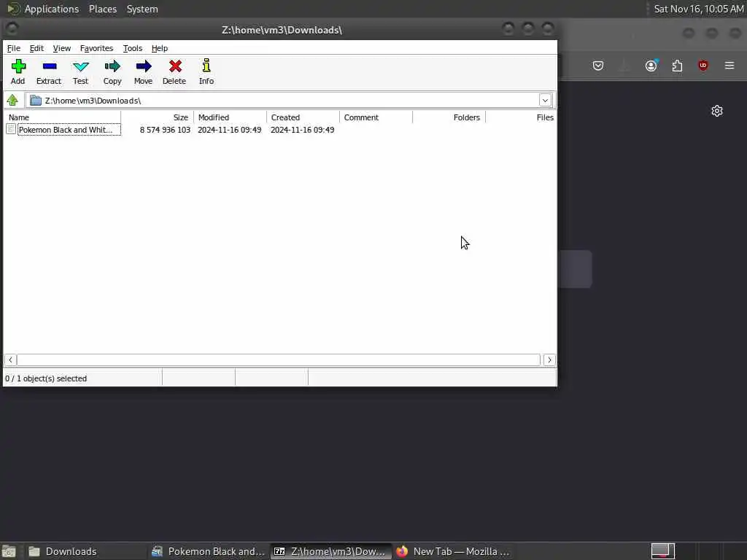Click status text 0 / 1 object(s) selected

click(46, 378)
